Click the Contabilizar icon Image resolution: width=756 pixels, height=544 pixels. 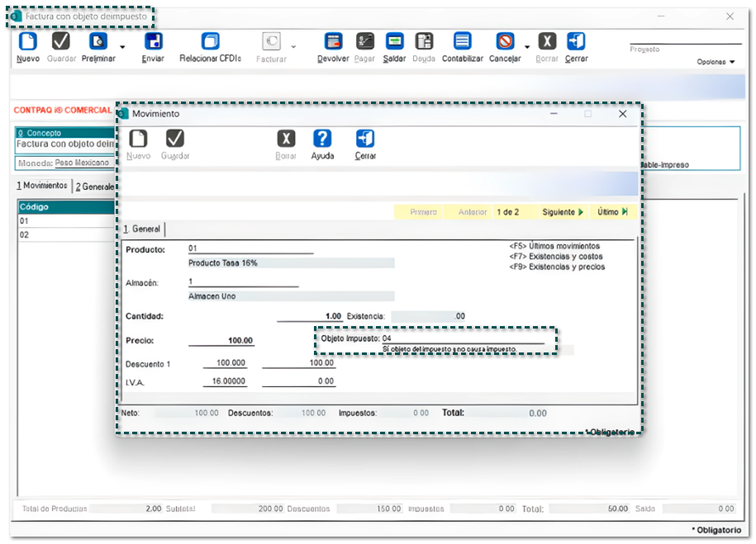click(x=463, y=42)
